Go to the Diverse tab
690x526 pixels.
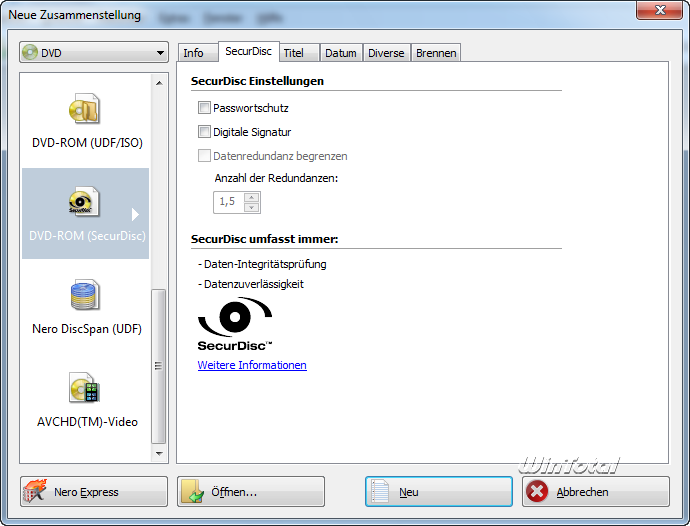point(386,53)
